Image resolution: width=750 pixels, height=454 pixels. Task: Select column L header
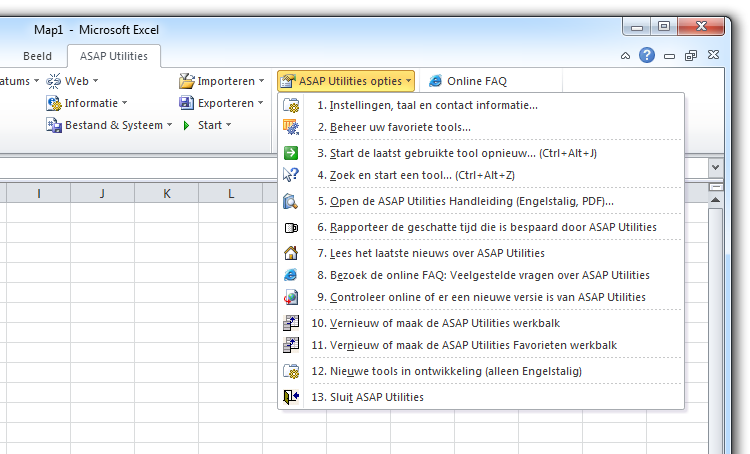231,193
